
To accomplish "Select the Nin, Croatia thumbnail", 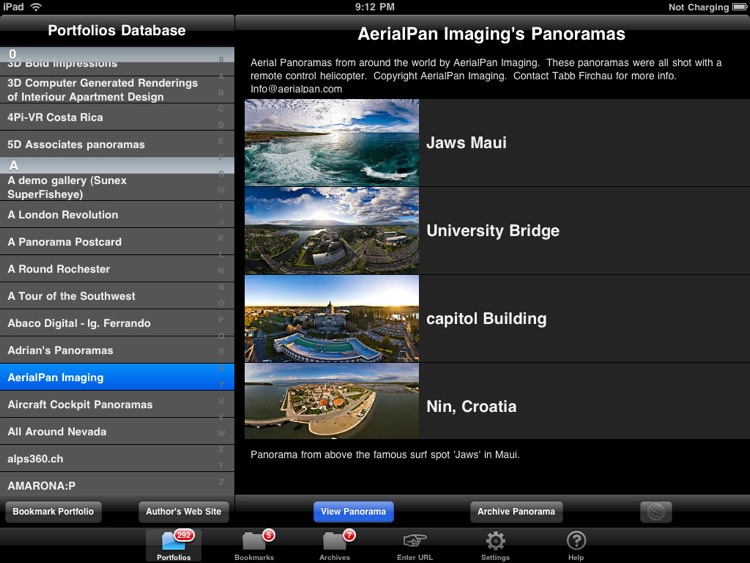I will click(x=332, y=401).
